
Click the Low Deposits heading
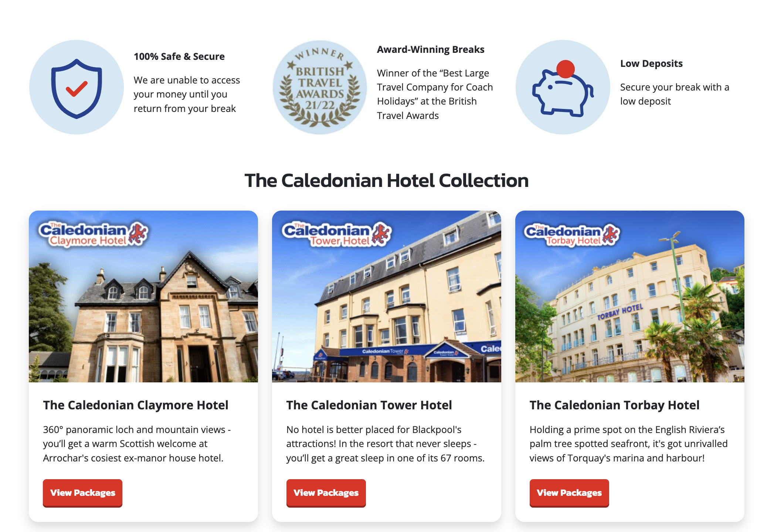(651, 64)
